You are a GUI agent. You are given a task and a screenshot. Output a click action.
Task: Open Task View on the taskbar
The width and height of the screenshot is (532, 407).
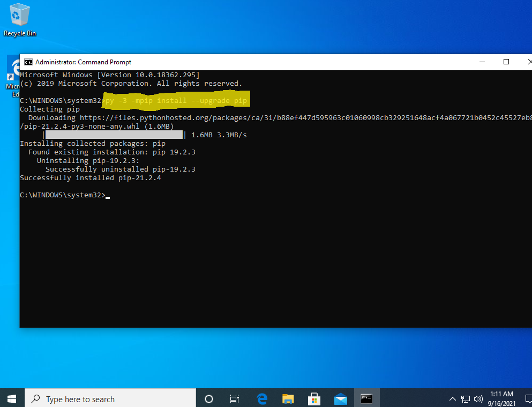coord(235,399)
